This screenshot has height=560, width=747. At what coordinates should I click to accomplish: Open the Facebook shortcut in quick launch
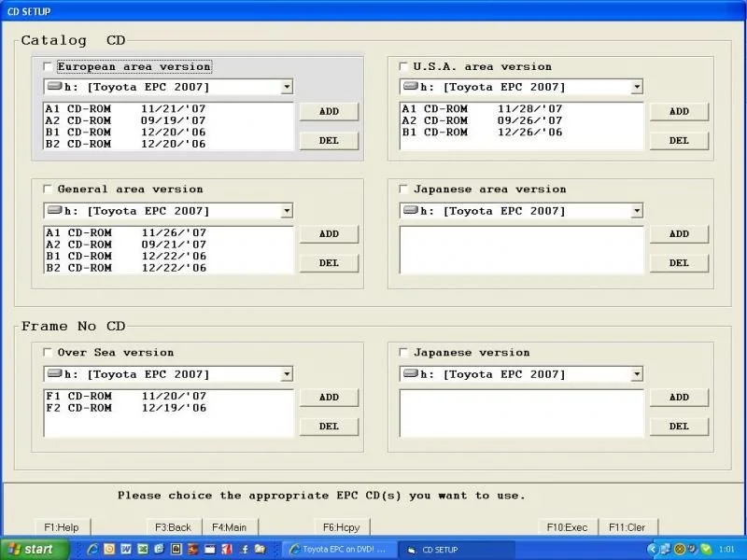(x=244, y=549)
